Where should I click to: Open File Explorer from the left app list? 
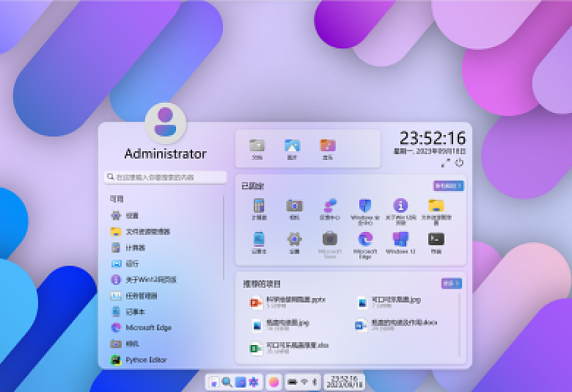[147, 231]
